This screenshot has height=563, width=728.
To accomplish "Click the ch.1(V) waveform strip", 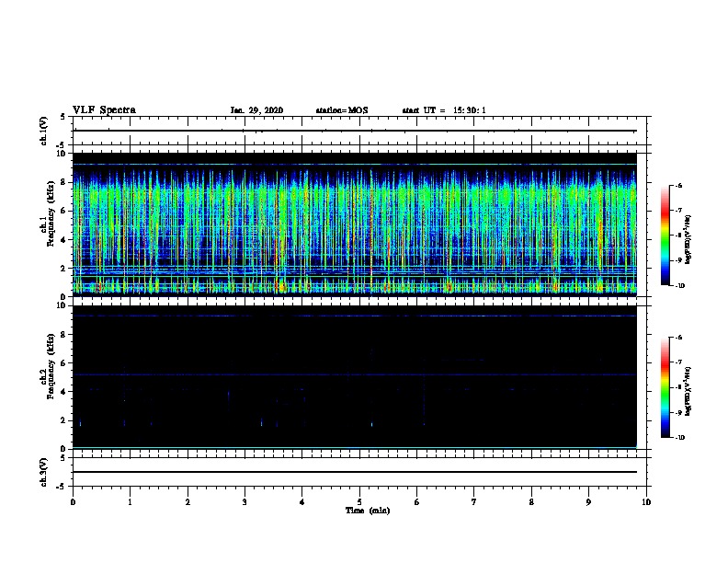I will [x=359, y=131].
